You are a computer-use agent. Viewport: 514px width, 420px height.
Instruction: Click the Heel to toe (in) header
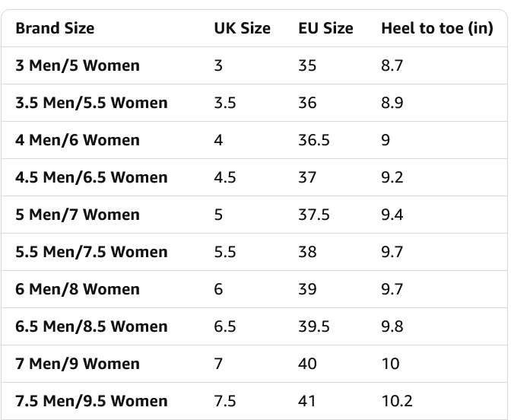tap(436, 28)
